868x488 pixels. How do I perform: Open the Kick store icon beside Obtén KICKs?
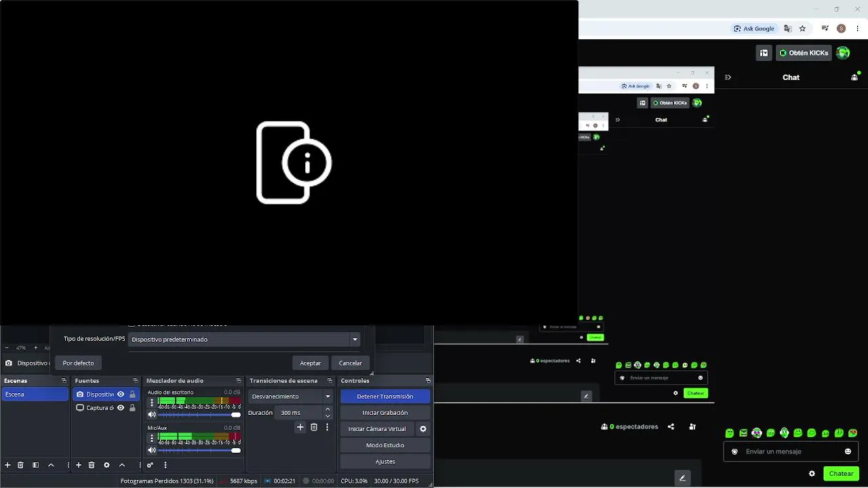pyautogui.click(x=764, y=53)
